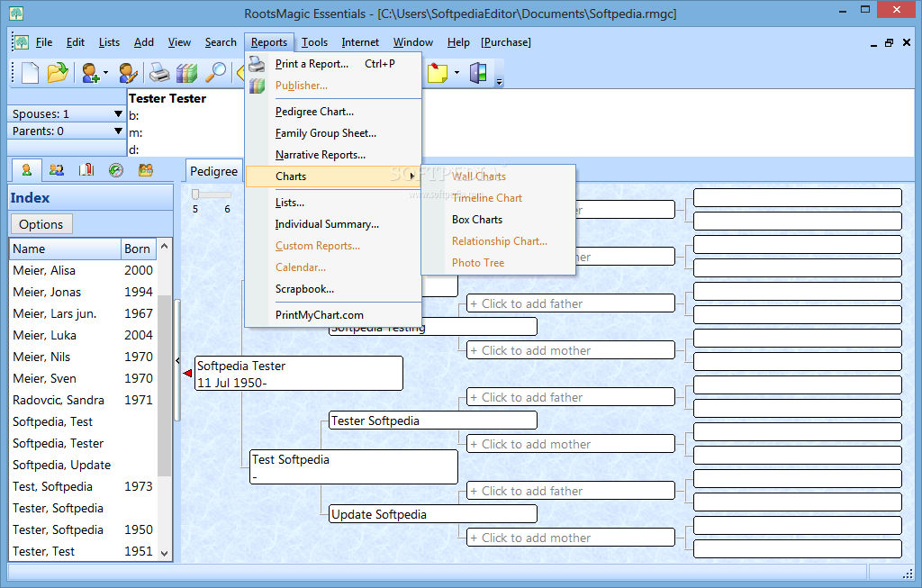Click the [Purchase] menu link
This screenshot has width=922, height=588.
pyautogui.click(x=506, y=42)
